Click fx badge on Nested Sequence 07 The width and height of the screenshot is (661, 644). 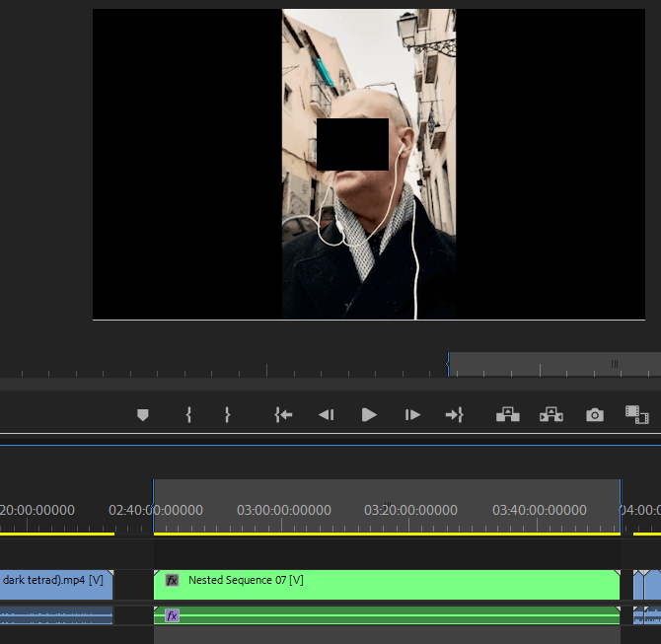(172, 581)
